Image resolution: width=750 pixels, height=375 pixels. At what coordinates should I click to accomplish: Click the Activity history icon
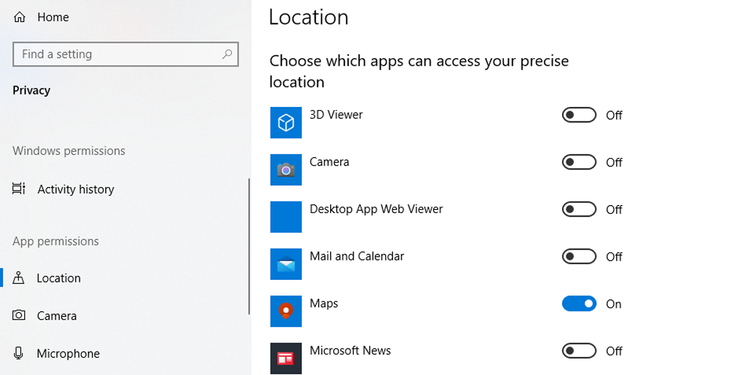pyautogui.click(x=19, y=189)
